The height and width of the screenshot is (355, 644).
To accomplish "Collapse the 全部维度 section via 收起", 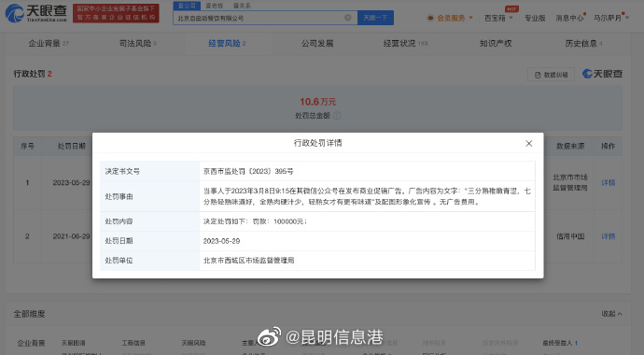I will coord(611,314).
